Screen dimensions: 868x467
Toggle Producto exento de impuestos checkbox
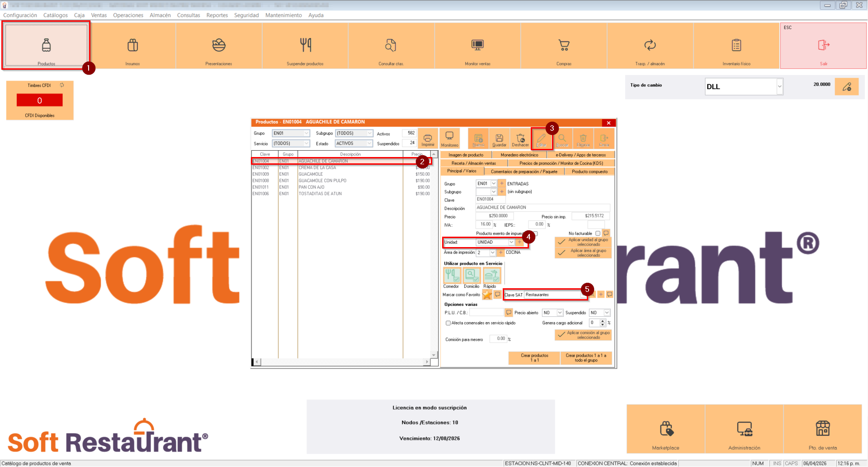tap(535, 233)
